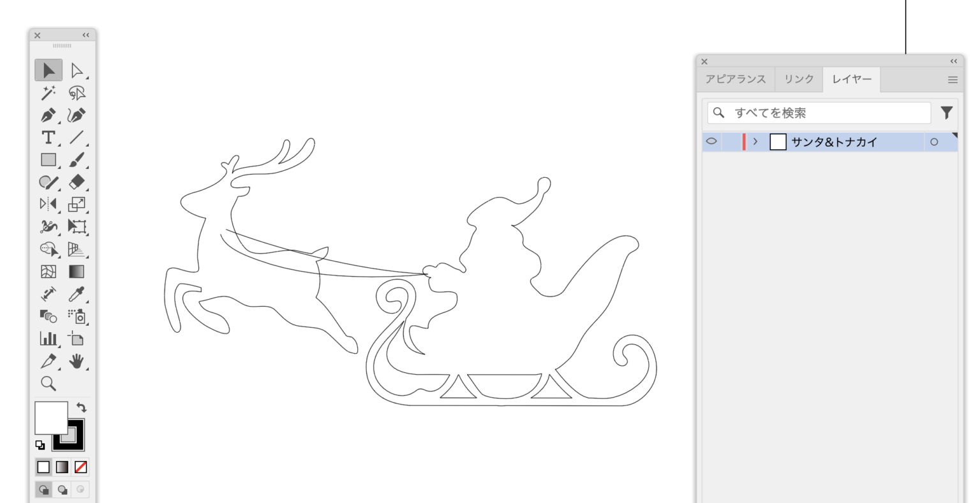The width and height of the screenshot is (980, 503).
Task: Open the Layers panel options menu
Action: coord(952,80)
